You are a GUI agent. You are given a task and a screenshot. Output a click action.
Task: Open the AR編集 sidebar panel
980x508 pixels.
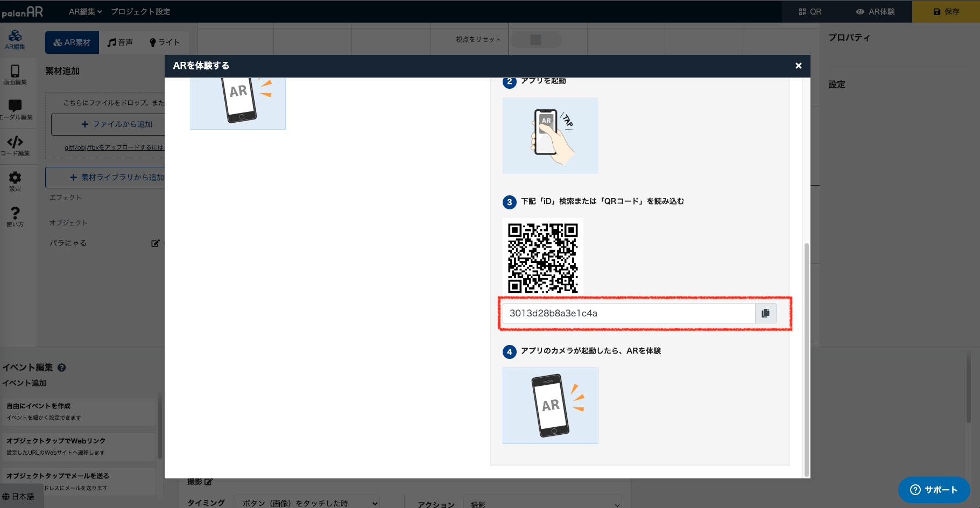tap(15, 40)
